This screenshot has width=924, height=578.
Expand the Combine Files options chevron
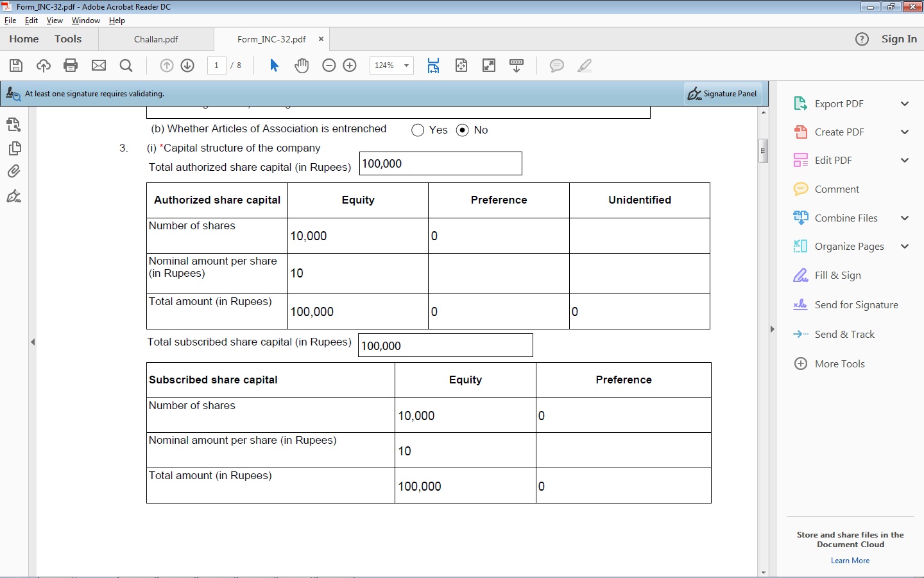pyautogui.click(x=905, y=218)
